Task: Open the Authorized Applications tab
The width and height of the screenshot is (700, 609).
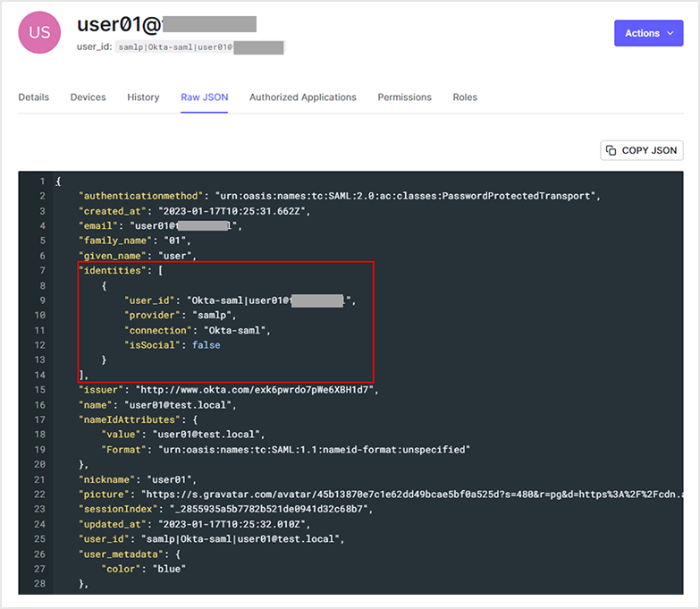Action: click(x=302, y=97)
